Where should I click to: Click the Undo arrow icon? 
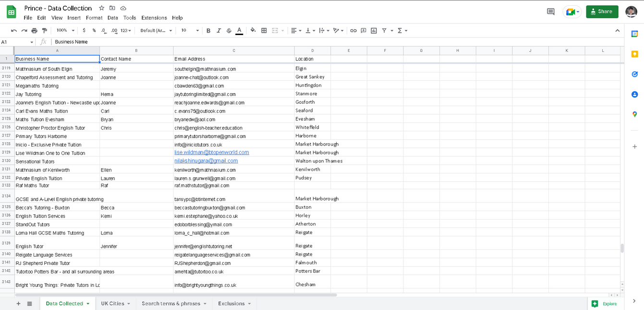tap(14, 30)
